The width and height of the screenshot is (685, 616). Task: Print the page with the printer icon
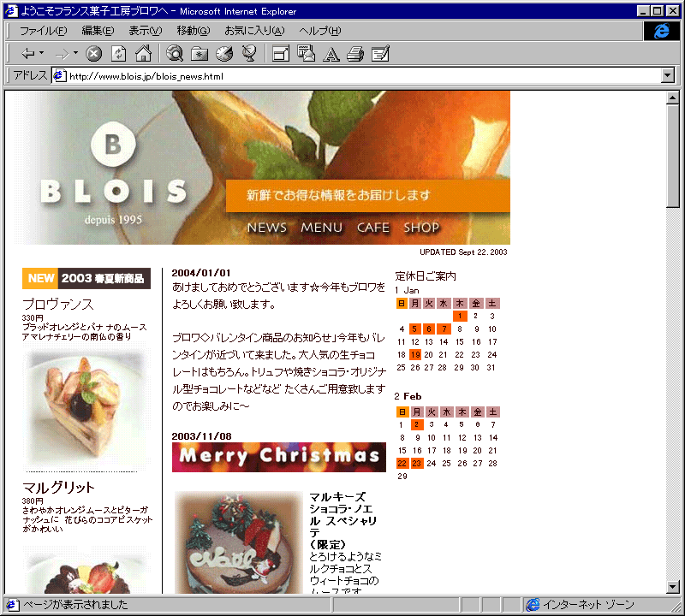point(355,54)
